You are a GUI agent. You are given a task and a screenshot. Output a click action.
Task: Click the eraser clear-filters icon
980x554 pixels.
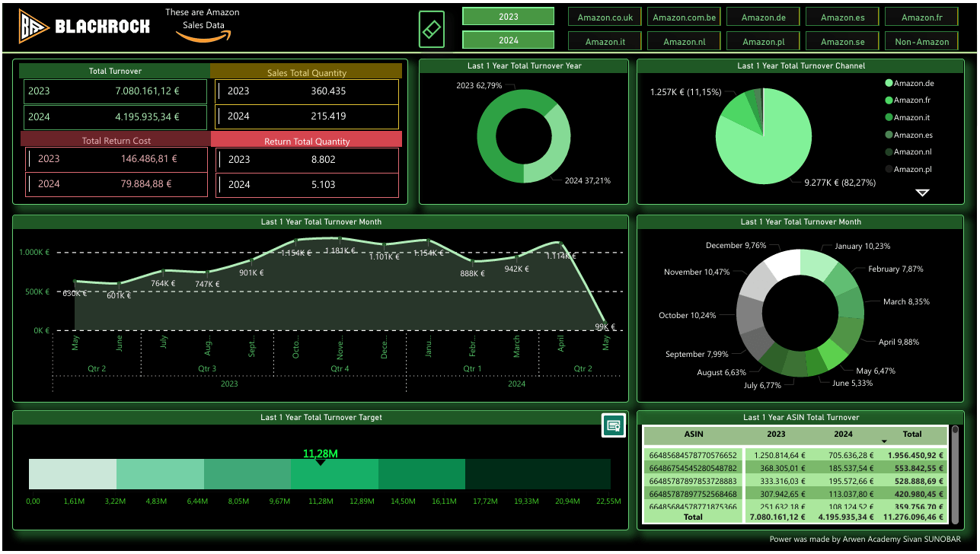431,30
